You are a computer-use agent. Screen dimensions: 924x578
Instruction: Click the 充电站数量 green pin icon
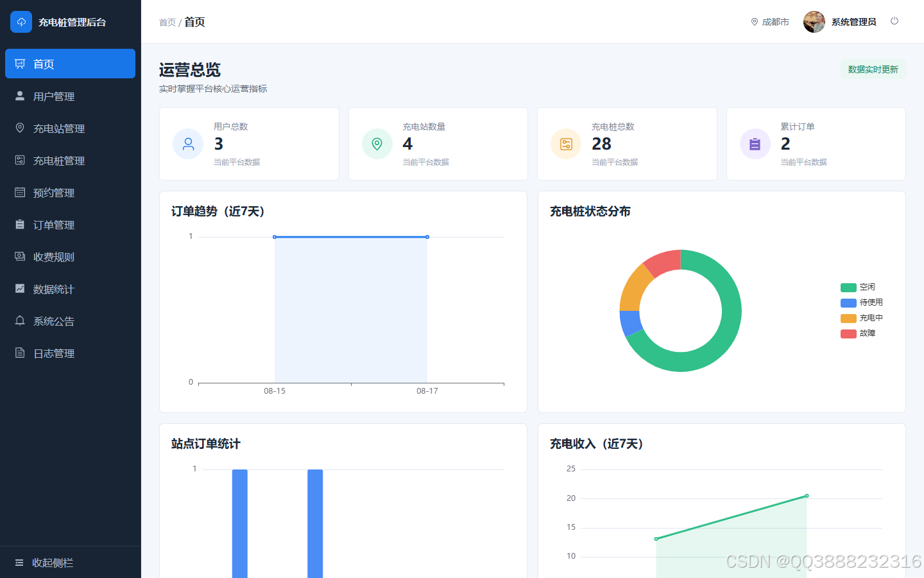coord(377,144)
